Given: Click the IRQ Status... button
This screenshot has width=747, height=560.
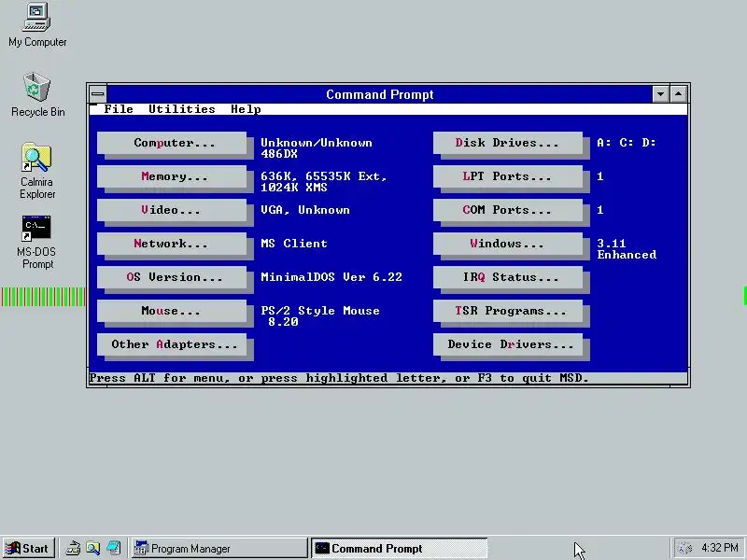Looking at the screenshot, I should (x=508, y=277).
